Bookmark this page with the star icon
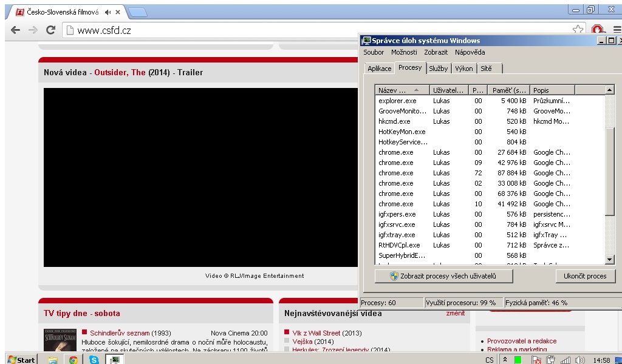 pyautogui.click(x=578, y=29)
